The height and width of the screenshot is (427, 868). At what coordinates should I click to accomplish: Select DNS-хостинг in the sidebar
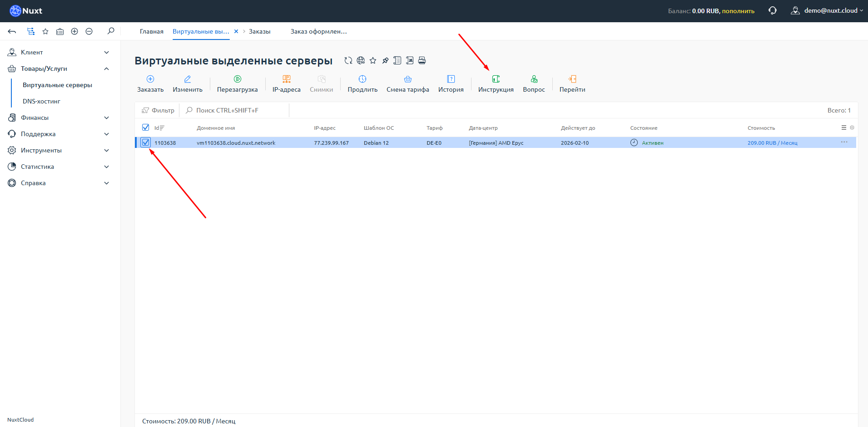click(x=41, y=101)
